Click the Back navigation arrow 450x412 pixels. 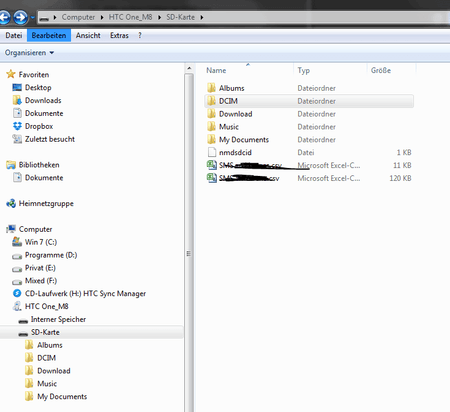point(4,17)
